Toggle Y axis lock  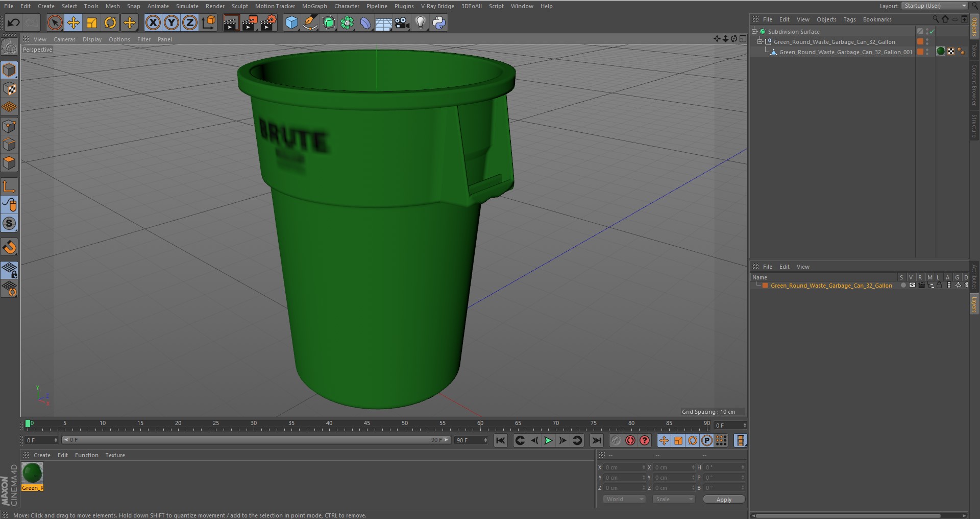point(171,22)
